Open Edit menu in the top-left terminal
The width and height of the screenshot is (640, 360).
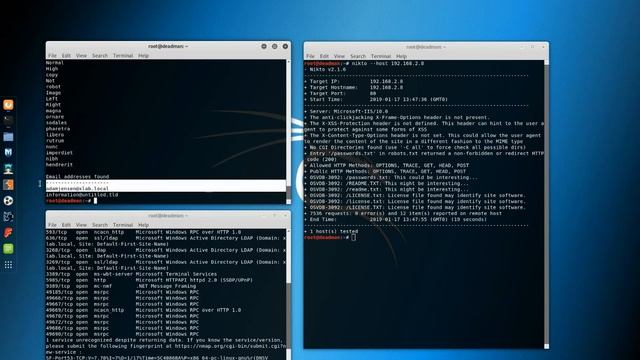pos(66,56)
